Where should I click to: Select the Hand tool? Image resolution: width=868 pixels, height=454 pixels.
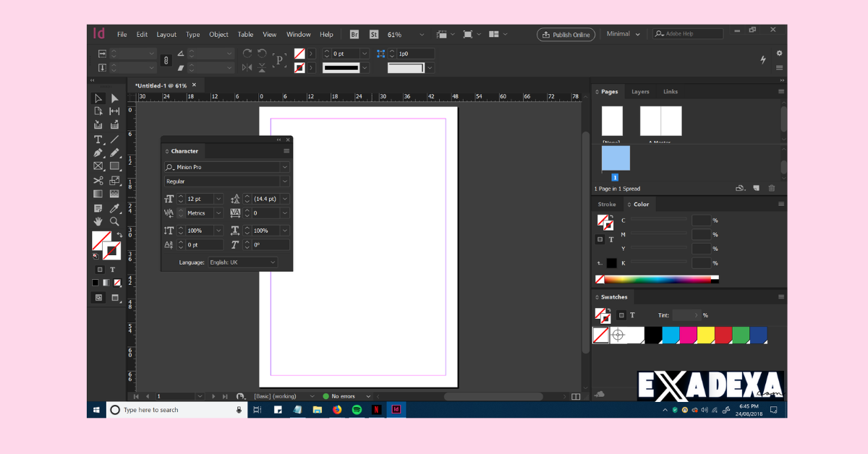pos(98,221)
